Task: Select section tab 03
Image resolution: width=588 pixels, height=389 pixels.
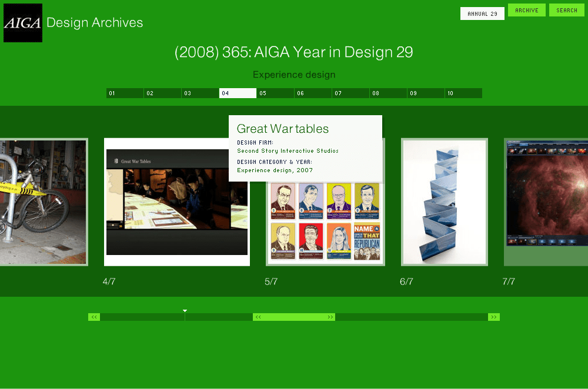Action: 201,93
